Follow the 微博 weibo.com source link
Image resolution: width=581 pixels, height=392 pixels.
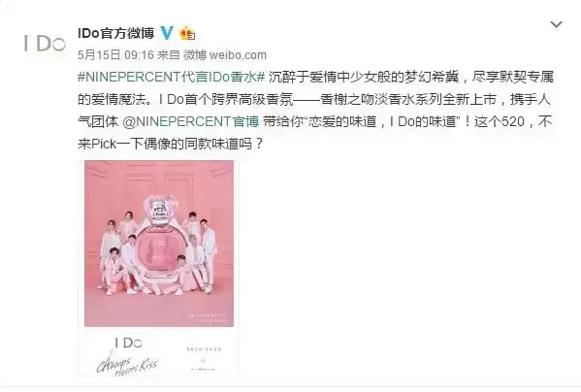coord(225,55)
